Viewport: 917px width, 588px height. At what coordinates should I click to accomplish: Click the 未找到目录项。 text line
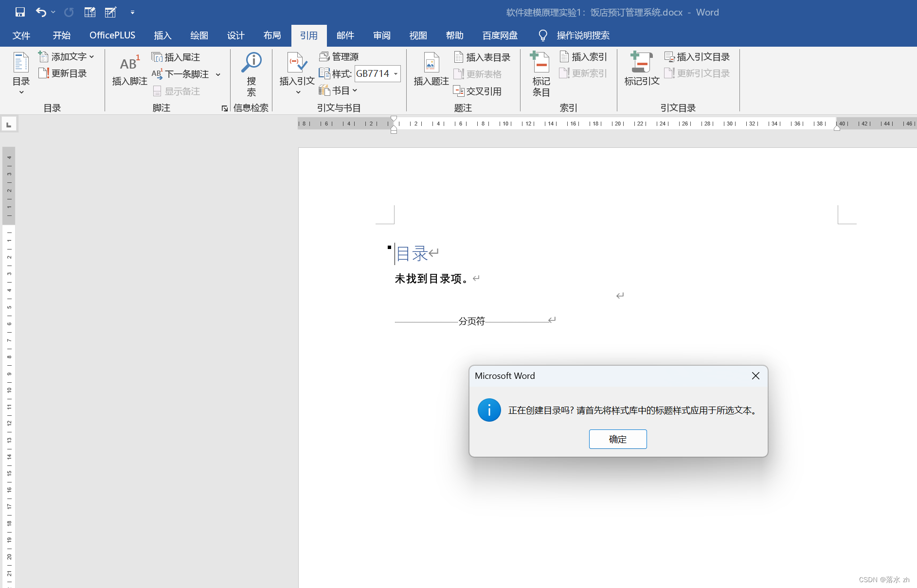point(432,279)
